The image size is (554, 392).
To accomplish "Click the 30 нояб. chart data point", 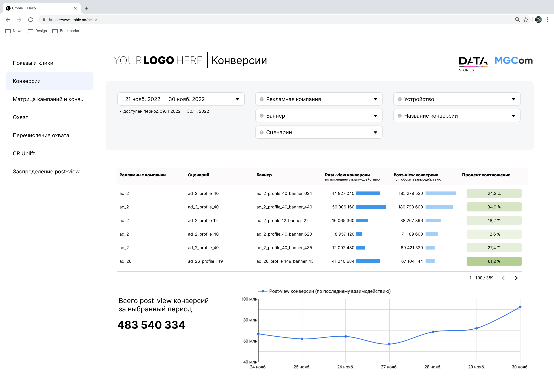I will 520,307.
